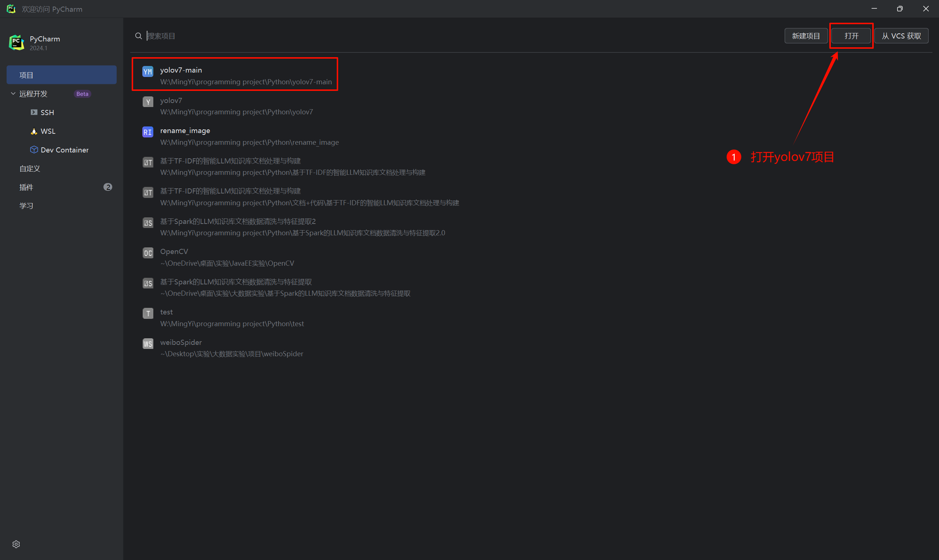The image size is (939, 560).
Task: Open the 插件 section
Action: (26, 187)
